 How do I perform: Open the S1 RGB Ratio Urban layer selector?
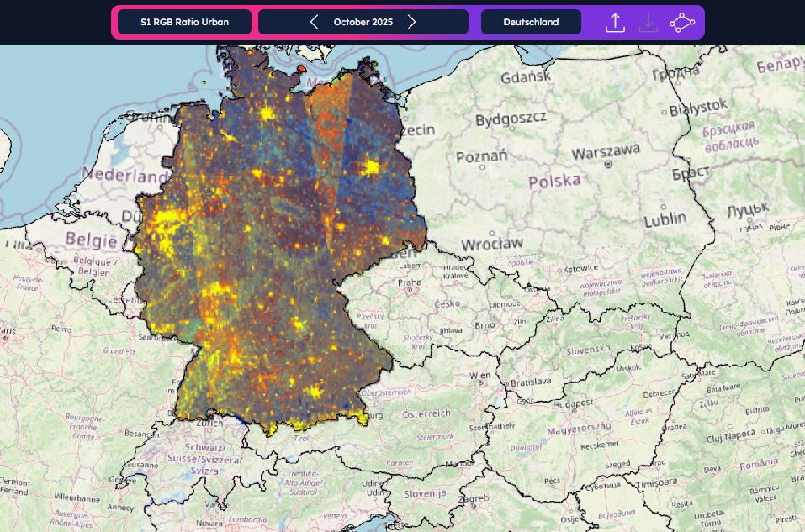[x=184, y=22]
